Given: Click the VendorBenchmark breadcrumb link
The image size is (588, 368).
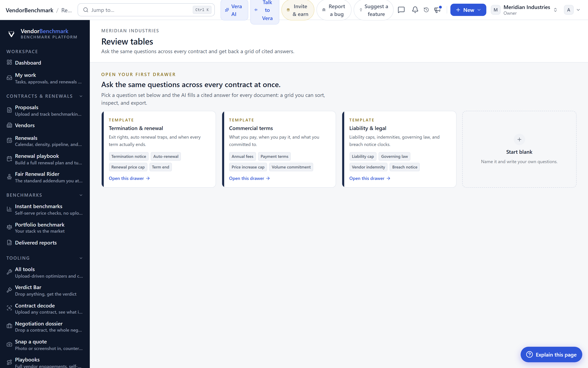Looking at the screenshot, I should [29, 10].
